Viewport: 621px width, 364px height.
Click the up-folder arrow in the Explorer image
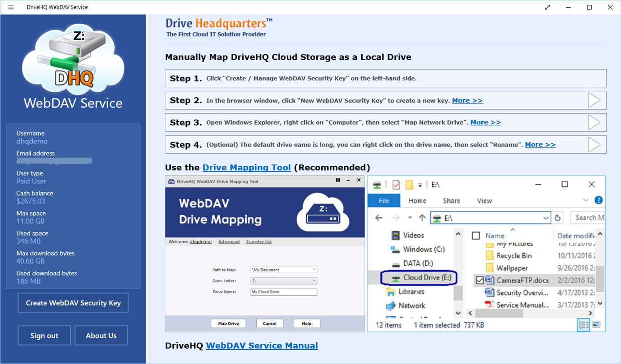pyautogui.click(x=421, y=218)
